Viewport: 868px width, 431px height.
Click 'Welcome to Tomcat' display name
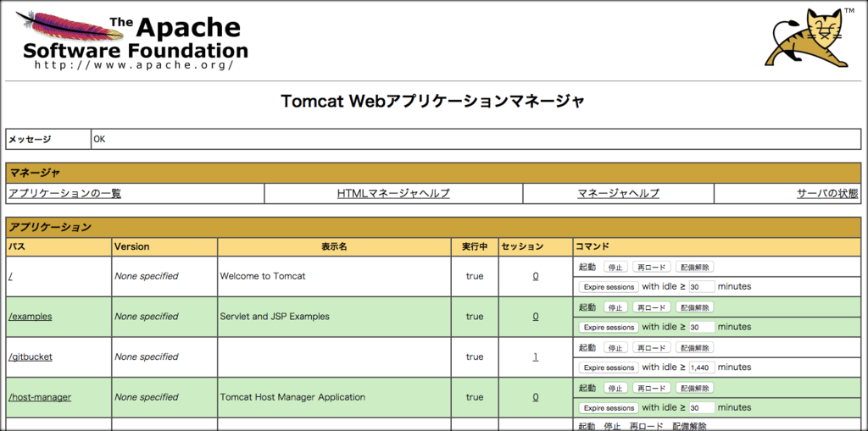(263, 276)
